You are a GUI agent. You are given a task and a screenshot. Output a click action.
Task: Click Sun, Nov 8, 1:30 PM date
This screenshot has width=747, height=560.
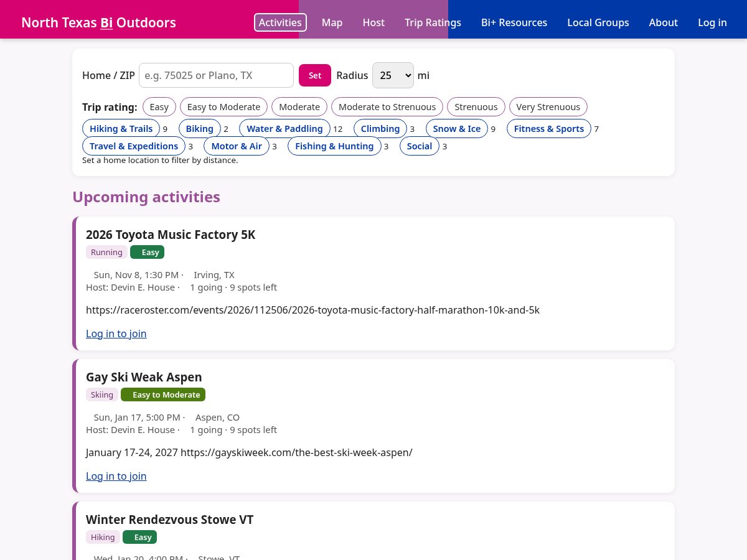tap(136, 275)
